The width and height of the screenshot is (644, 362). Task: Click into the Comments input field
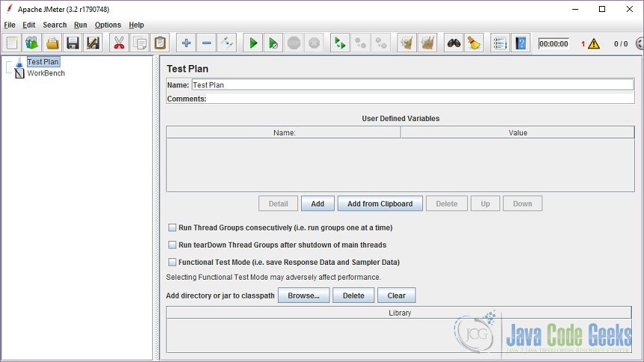tap(420, 99)
